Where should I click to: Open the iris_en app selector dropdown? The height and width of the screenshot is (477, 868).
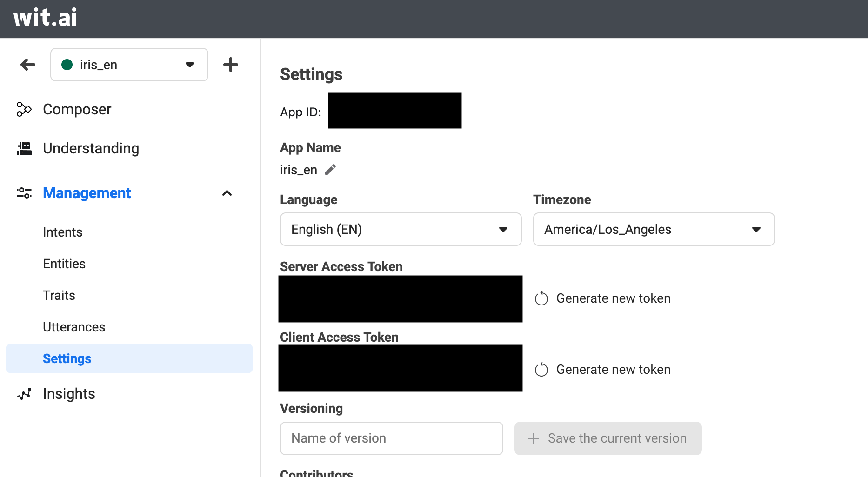(129, 65)
